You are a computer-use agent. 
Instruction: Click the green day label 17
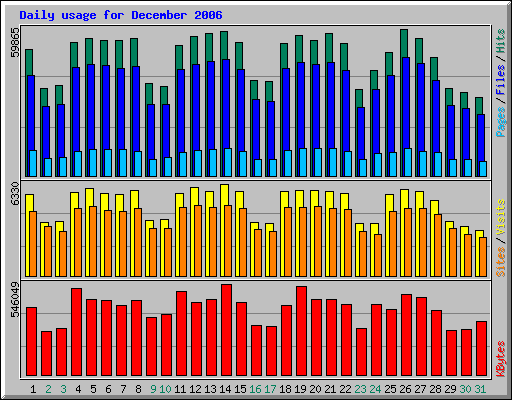270,389
